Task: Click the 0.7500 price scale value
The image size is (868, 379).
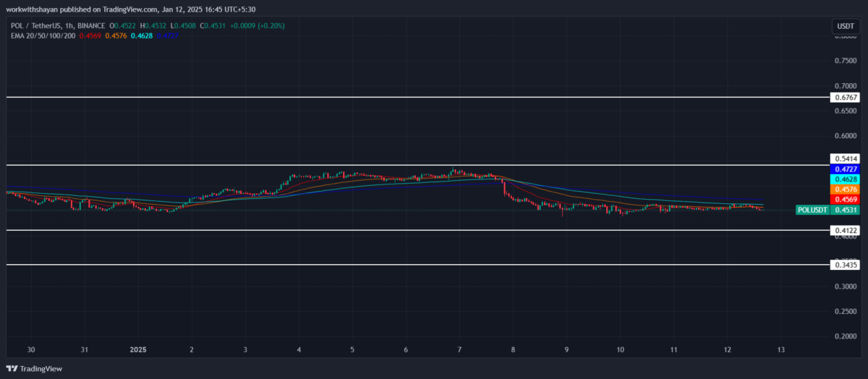Action: 846,61
